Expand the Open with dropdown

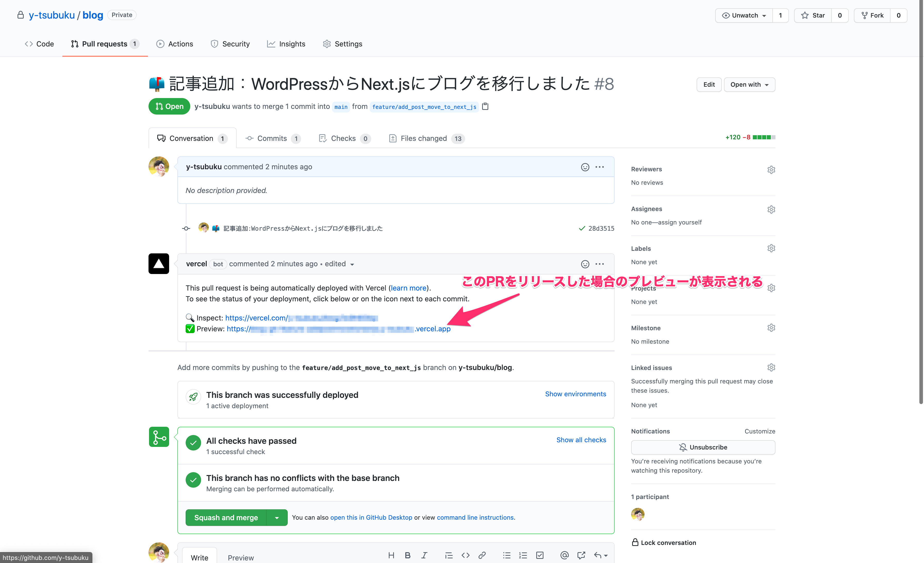(x=749, y=84)
